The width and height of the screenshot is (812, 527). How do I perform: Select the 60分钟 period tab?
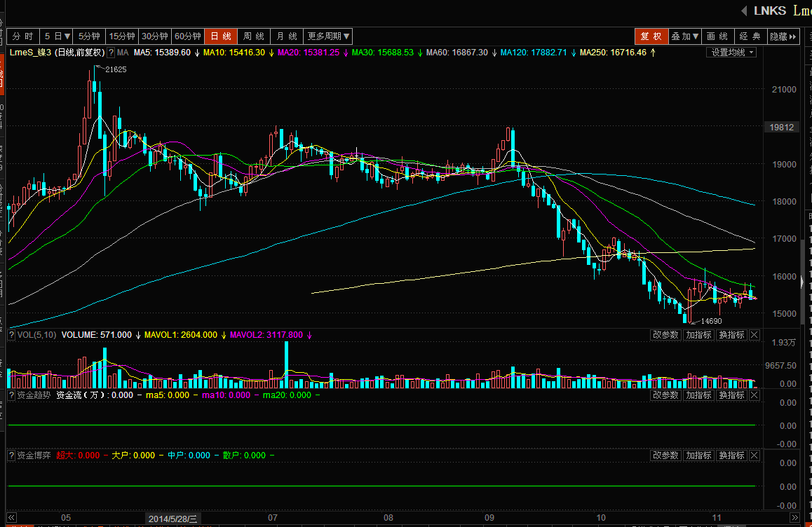pyautogui.click(x=187, y=36)
